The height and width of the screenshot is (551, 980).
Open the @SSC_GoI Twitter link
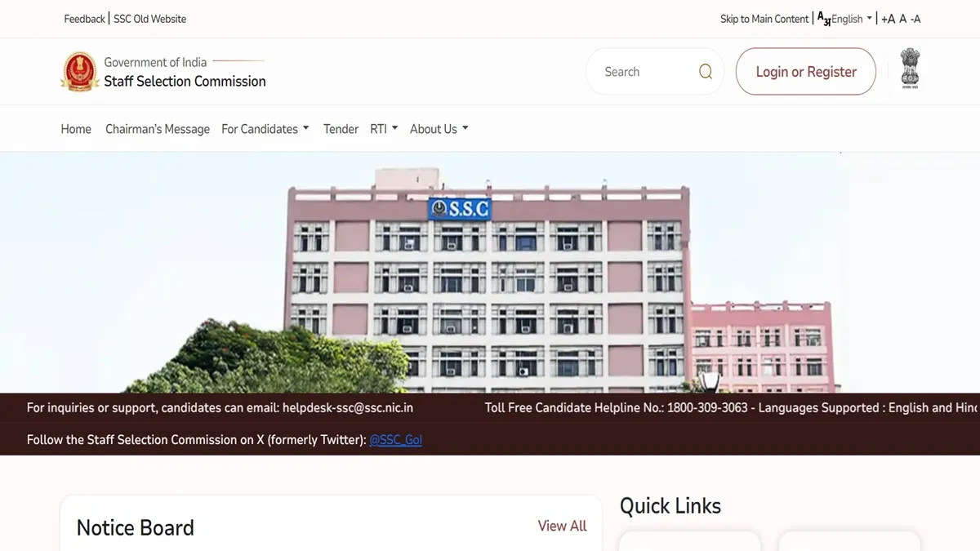tap(395, 440)
